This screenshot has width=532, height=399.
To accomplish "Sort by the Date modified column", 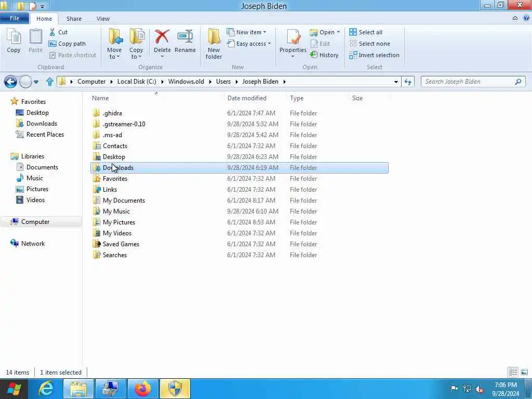I will (x=247, y=98).
